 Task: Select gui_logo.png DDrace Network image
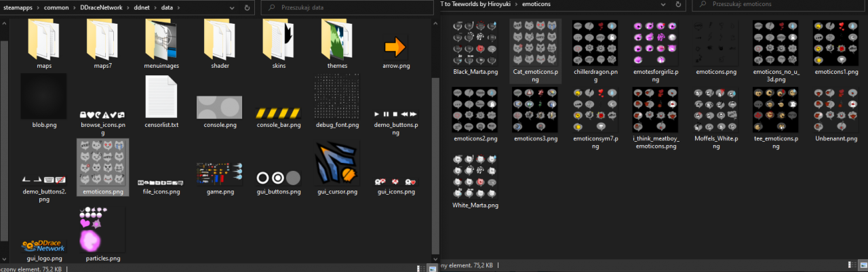click(x=44, y=246)
